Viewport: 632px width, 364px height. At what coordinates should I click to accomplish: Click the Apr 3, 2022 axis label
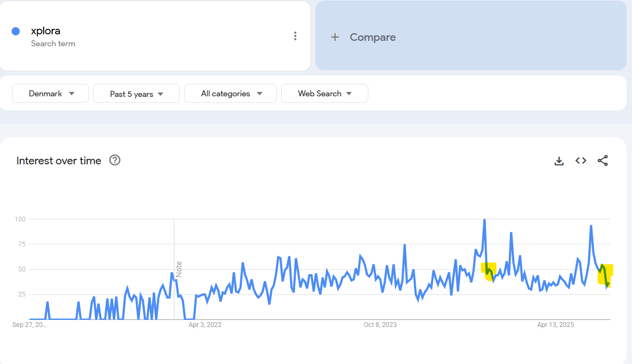click(x=205, y=325)
